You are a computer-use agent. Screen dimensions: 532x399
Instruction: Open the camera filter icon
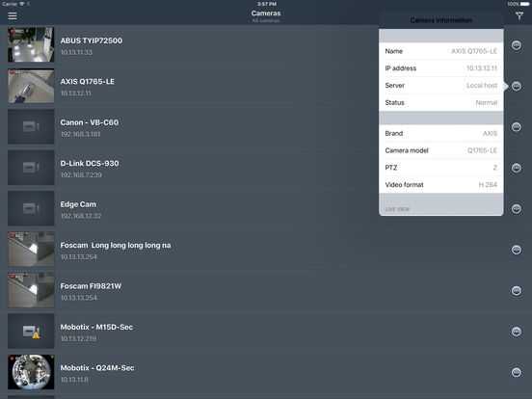pos(519,16)
